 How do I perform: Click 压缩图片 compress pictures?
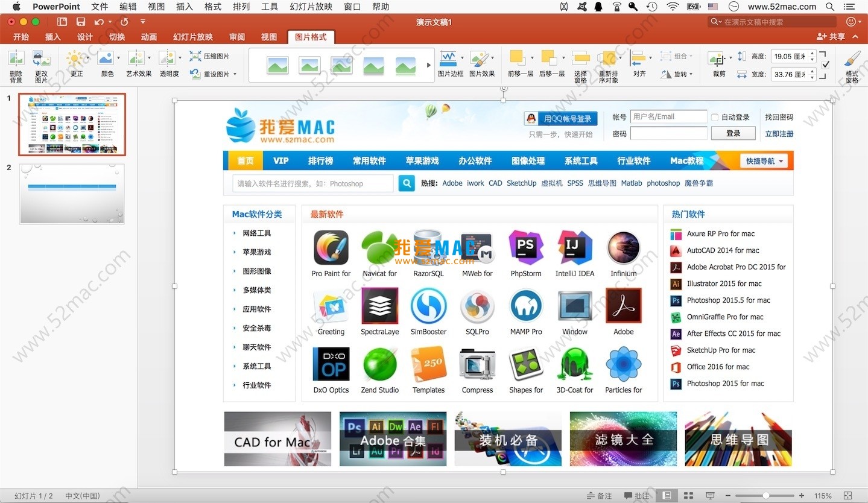(209, 56)
